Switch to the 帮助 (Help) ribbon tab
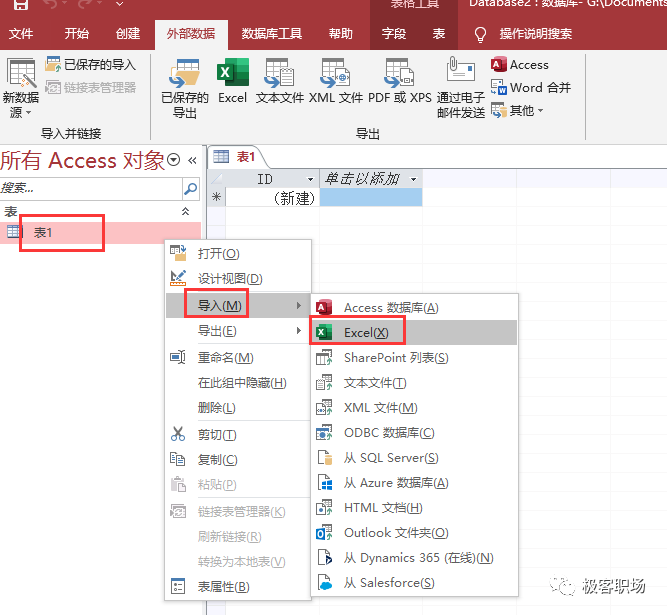The width and height of the screenshot is (667, 615). (341, 34)
